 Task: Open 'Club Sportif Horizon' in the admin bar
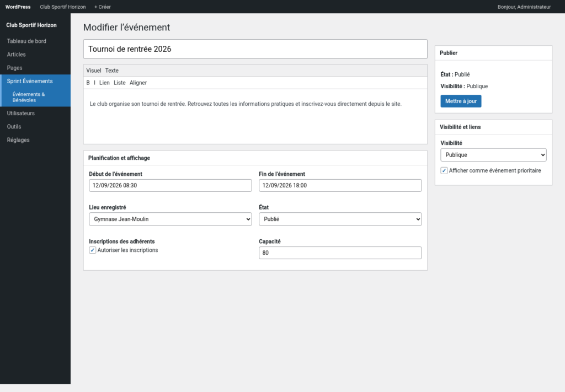point(63,7)
